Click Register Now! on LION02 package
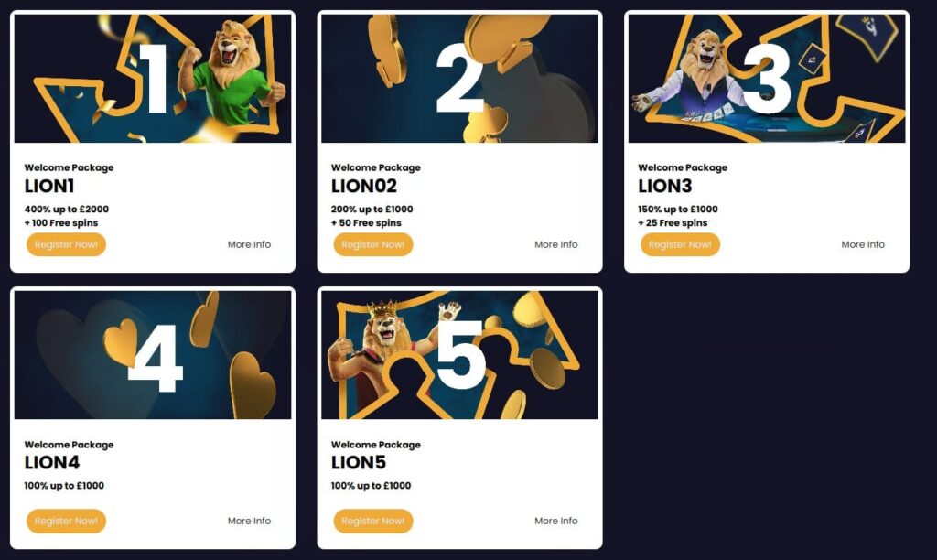The height and width of the screenshot is (560, 937). 373,244
